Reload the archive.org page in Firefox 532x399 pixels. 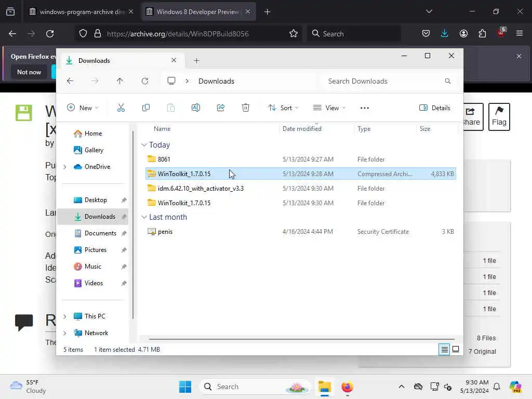(50, 34)
